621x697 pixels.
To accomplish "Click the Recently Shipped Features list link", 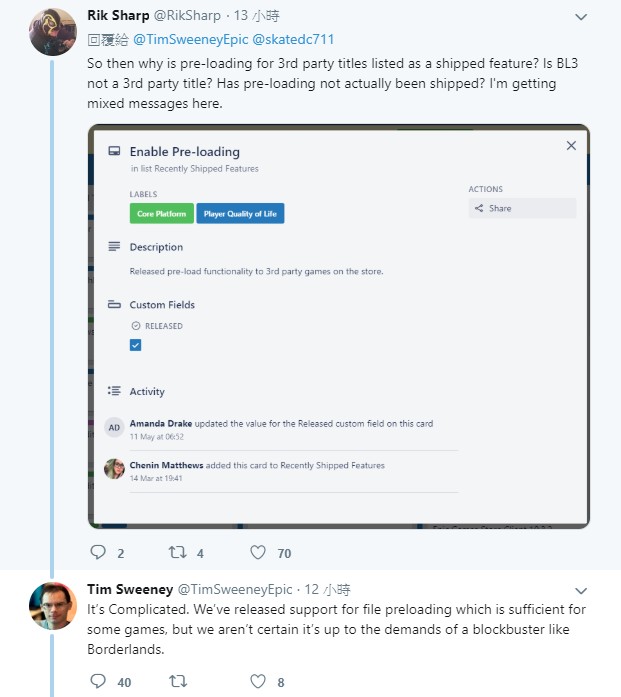I will coord(206,168).
